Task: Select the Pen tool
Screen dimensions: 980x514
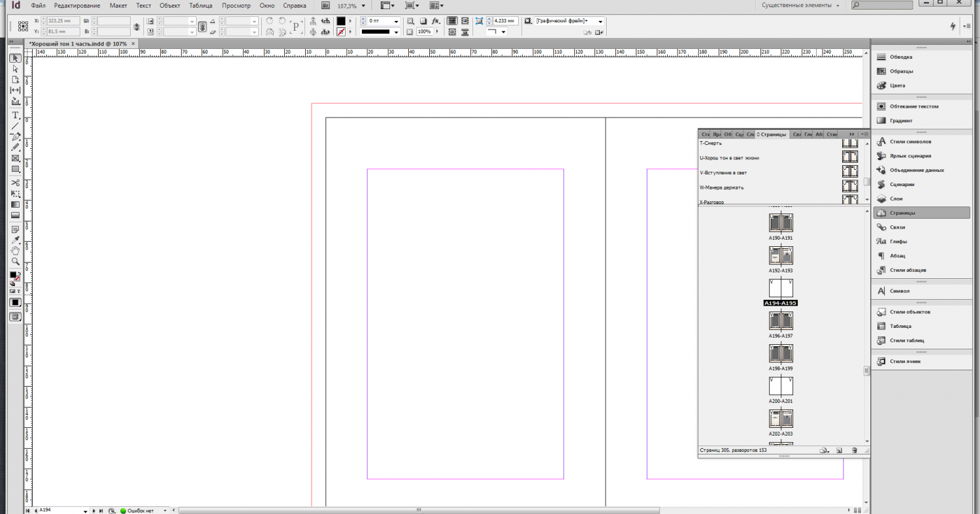Action: (x=15, y=137)
